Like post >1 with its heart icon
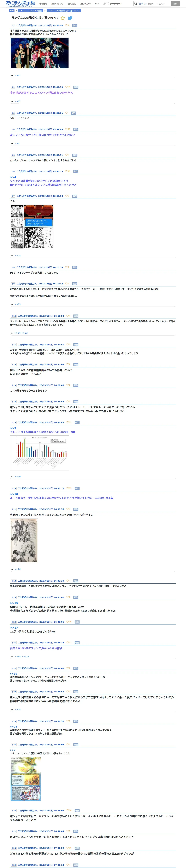Viewport: 186px width, 868px height. click(x=66, y=25)
